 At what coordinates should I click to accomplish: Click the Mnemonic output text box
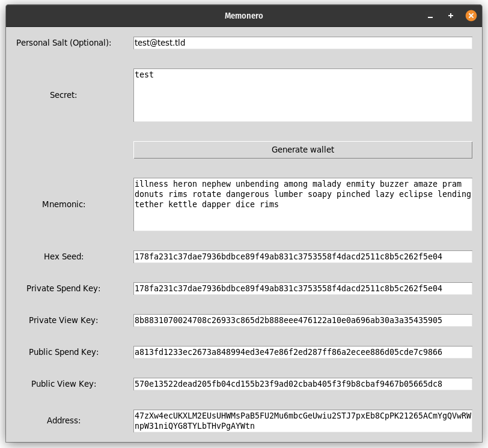[303, 204]
